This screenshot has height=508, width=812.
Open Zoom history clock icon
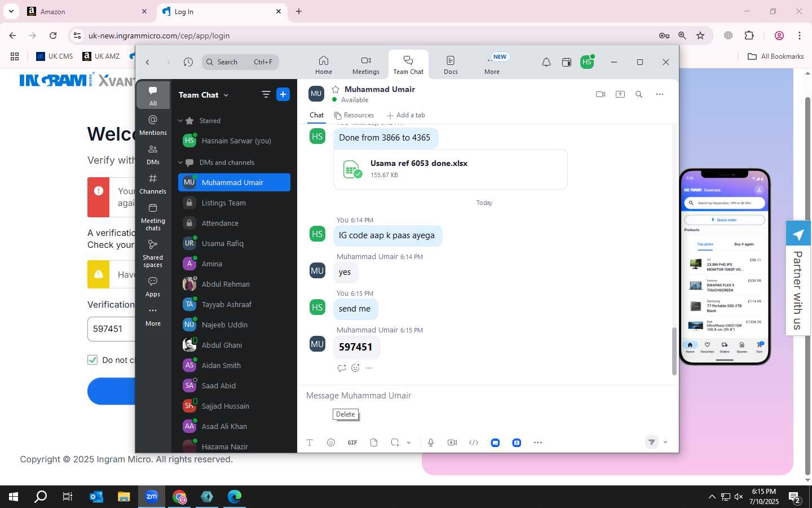click(188, 62)
